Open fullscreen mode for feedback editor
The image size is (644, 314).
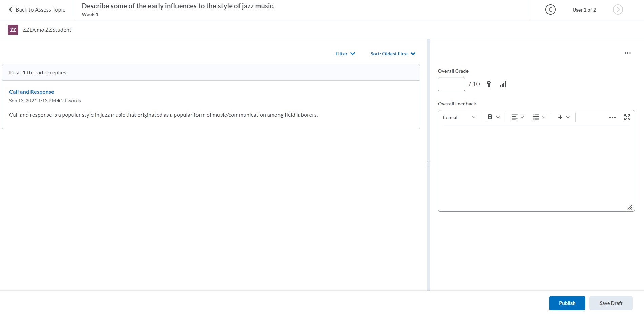pos(627,117)
